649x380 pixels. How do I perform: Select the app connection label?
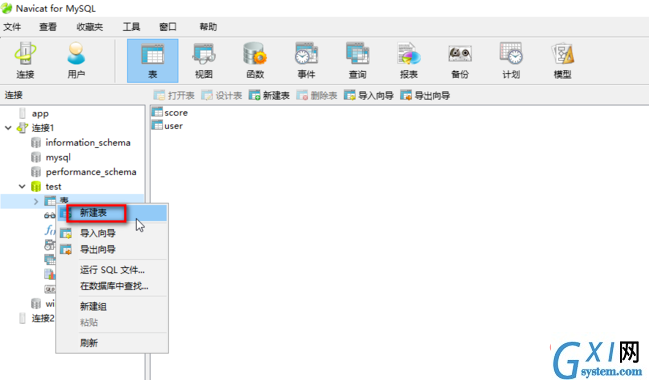[x=40, y=114]
